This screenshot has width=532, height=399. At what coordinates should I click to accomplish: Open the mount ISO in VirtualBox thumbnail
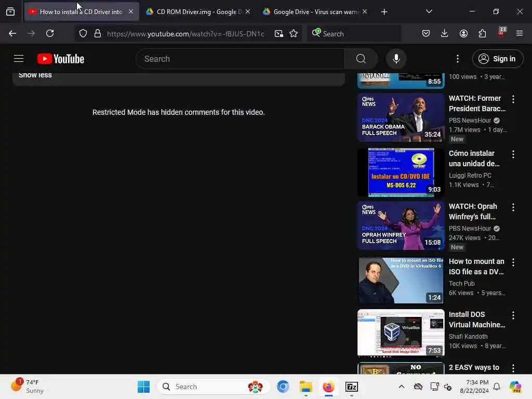[401, 280]
